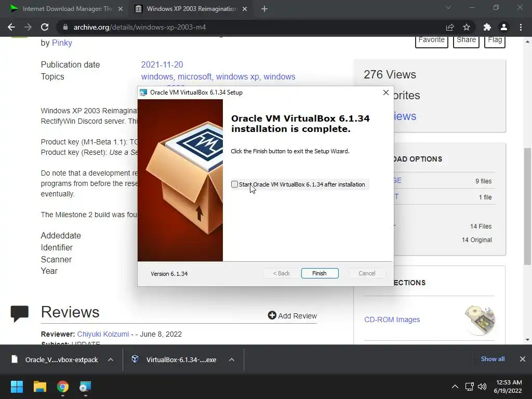Click Show all downloads
532x399 pixels.
point(493,359)
